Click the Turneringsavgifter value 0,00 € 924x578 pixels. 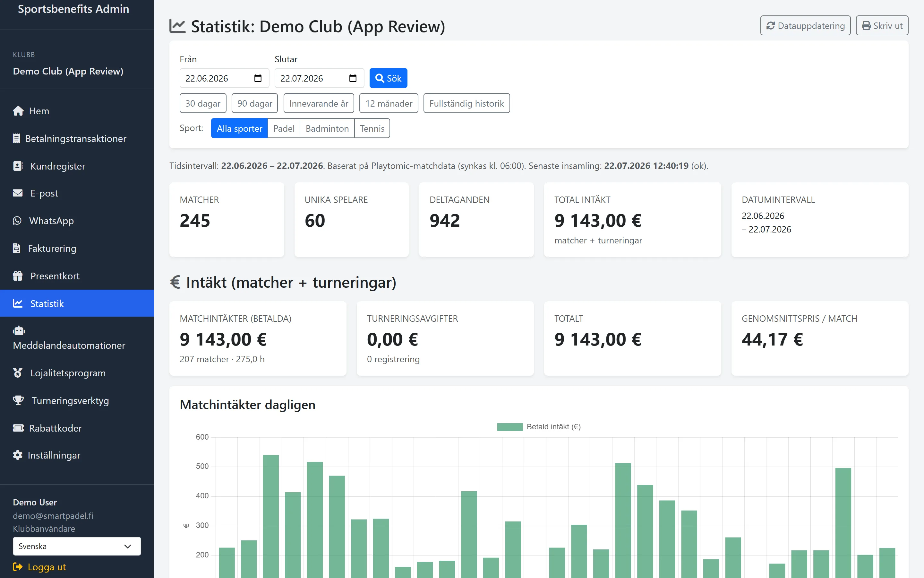[392, 339]
